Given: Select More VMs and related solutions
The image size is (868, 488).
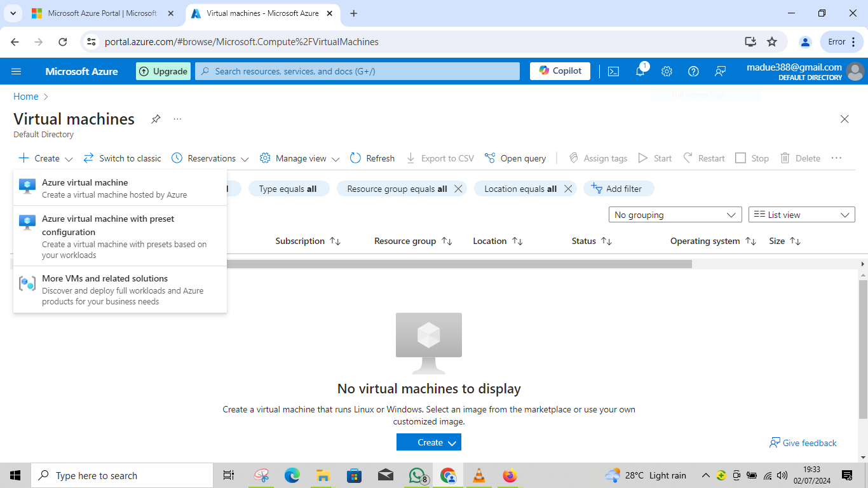Looking at the screenshot, I should coord(119,289).
